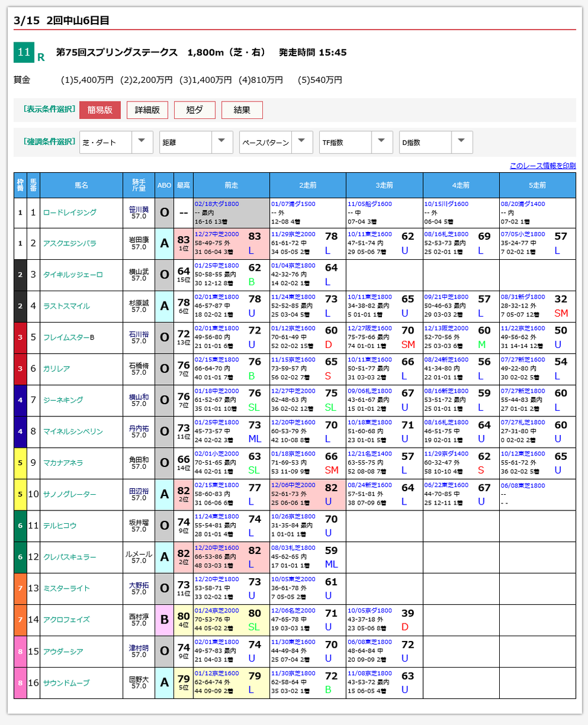588x725 pixels.
Task: Click jockey 横山武 link
Action: tap(139, 272)
